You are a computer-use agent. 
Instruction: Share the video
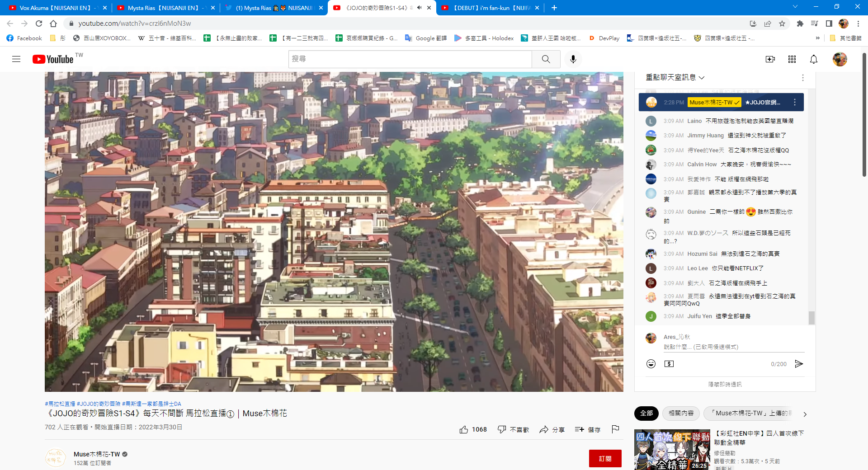coord(552,429)
